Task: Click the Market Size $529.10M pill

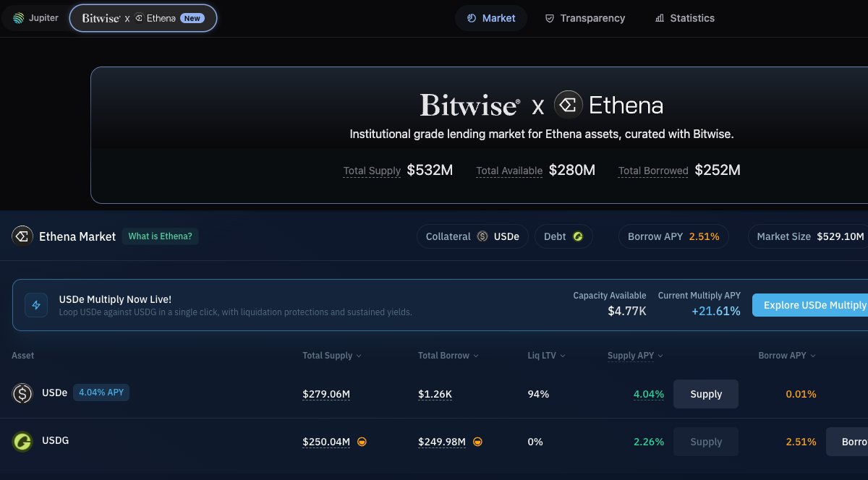Action: pyautogui.click(x=809, y=236)
